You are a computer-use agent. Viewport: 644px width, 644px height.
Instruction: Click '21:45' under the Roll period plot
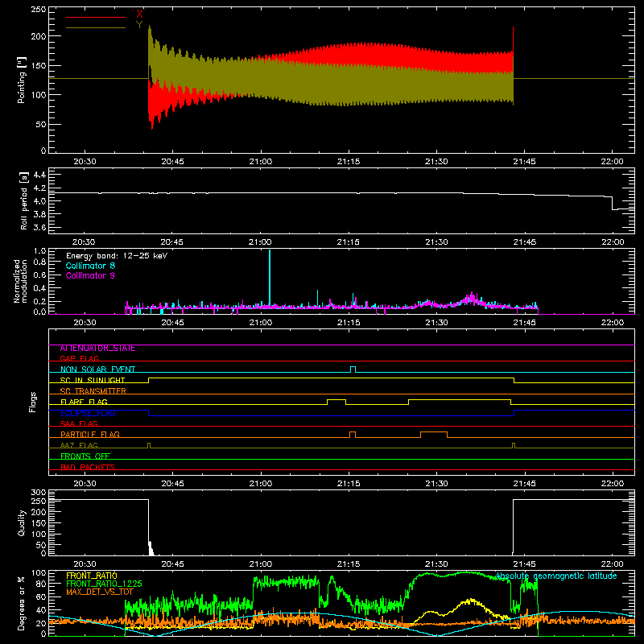click(x=525, y=242)
